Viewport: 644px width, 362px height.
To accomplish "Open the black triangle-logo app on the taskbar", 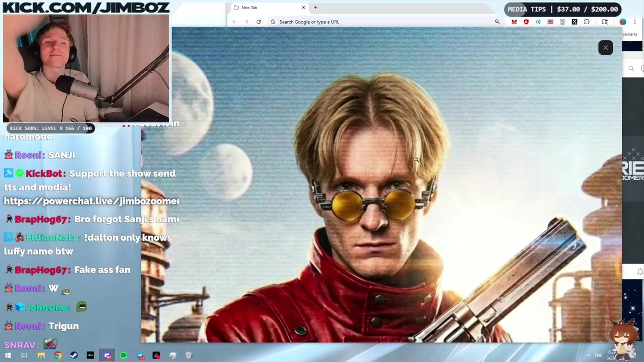I will 156,355.
